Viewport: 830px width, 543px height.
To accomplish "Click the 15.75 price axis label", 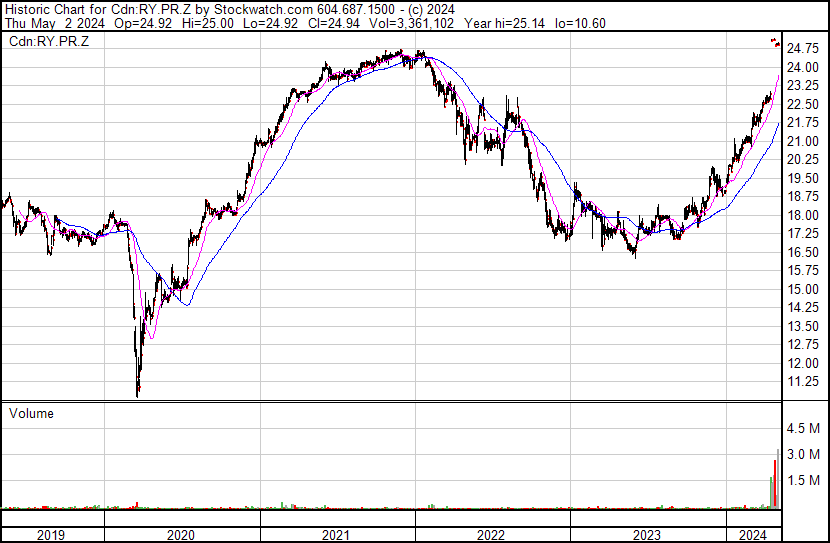I will [803, 271].
